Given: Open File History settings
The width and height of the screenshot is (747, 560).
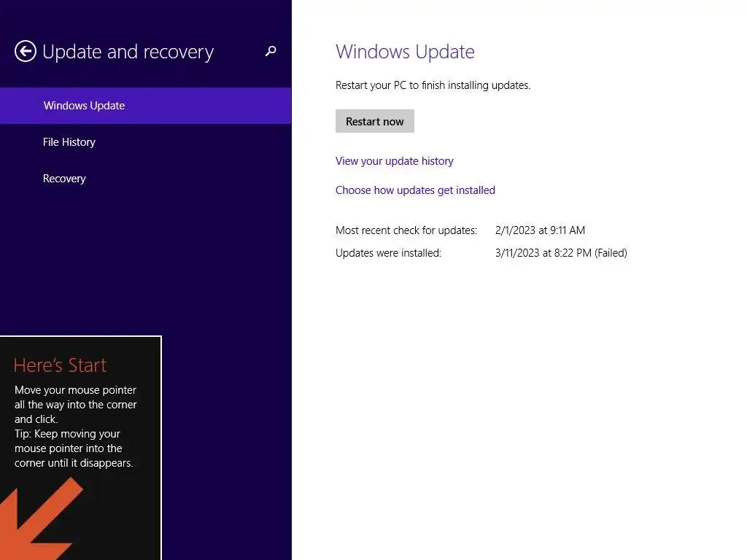Looking at the screenshot, I should [x=145, y=142].
